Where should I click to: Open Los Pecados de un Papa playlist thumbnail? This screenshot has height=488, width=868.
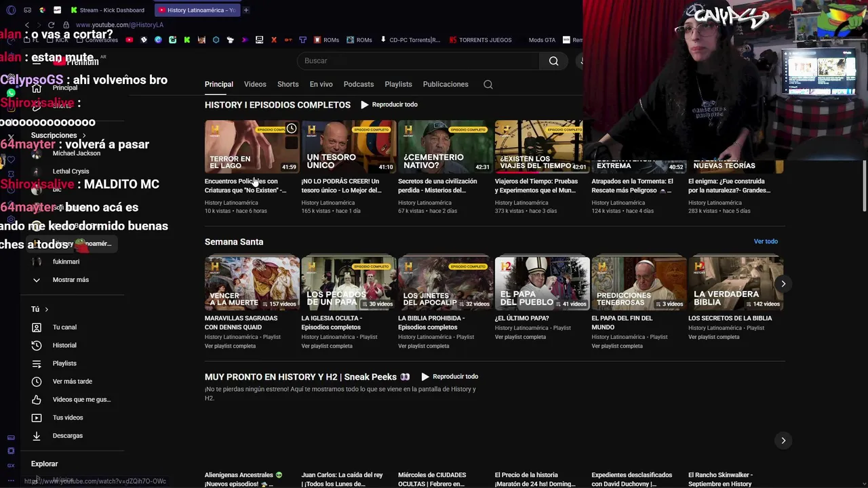349,283
